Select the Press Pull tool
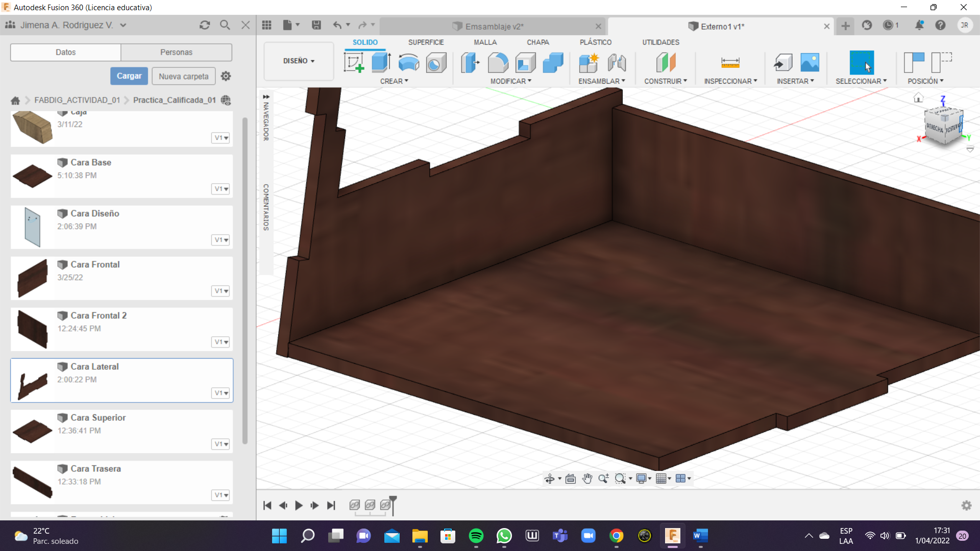This screenshot has width=980, height=551. tap(470, 63)
